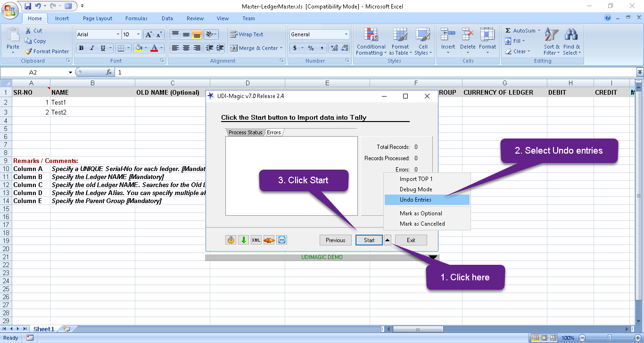Open the font name Arial dropdown
Screen dimensions: 644x343
[x=118, y=34]
